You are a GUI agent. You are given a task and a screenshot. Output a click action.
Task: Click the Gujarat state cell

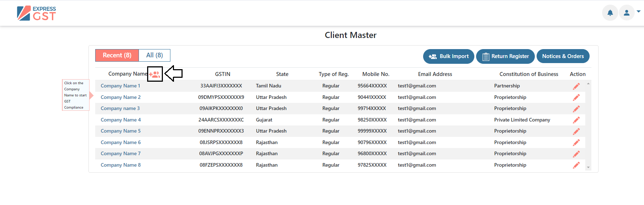point(264,120)
